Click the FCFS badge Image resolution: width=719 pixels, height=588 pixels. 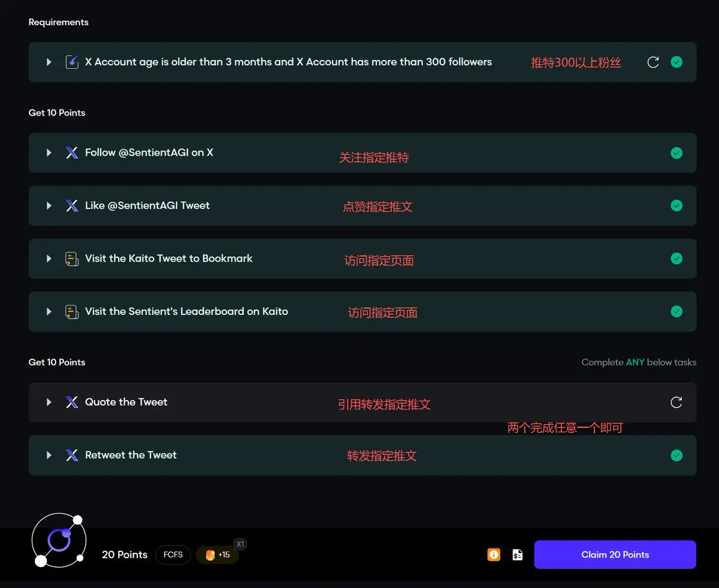coord(173,554)
